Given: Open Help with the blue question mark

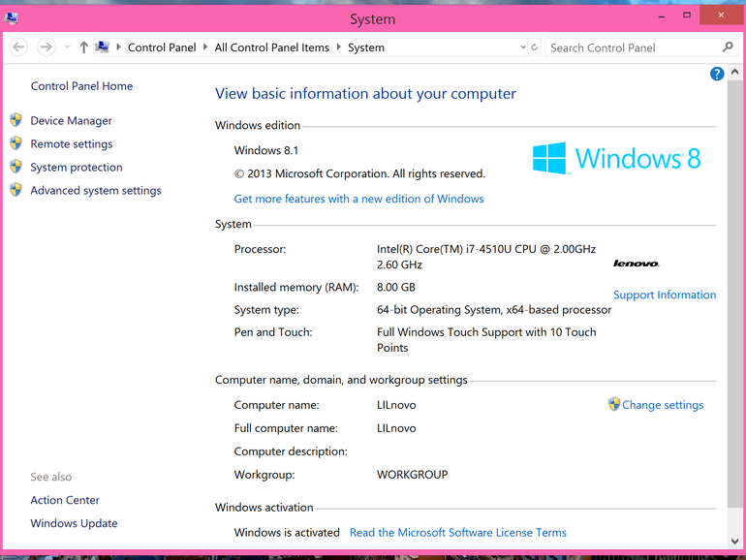Looking at the screenshot, I should point(717,74).
